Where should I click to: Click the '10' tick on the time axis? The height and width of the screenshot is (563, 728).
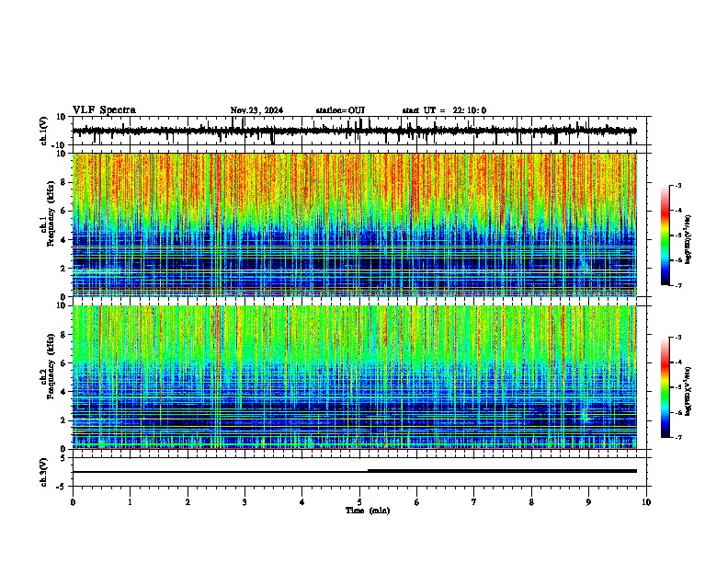point(646,502)
